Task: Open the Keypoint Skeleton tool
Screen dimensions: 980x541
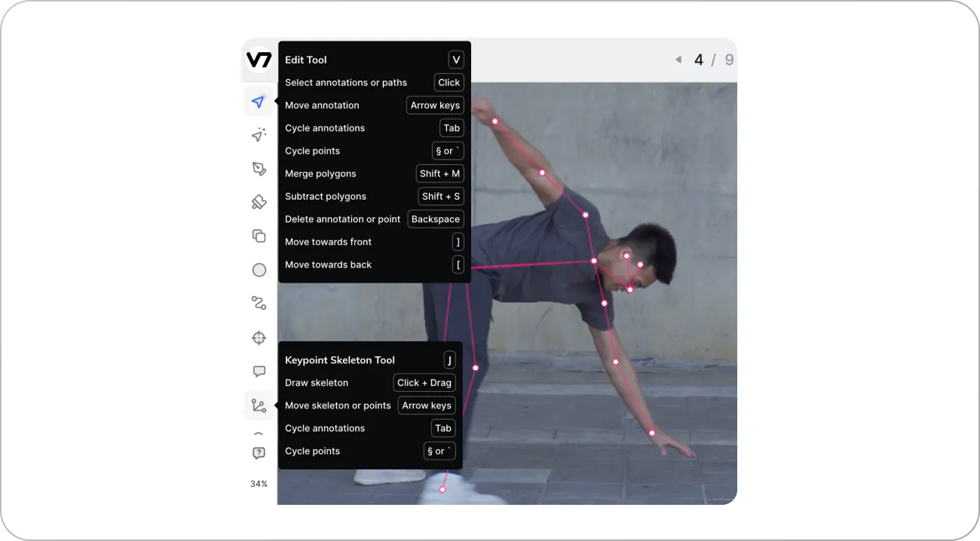Action: click(259, 405)
